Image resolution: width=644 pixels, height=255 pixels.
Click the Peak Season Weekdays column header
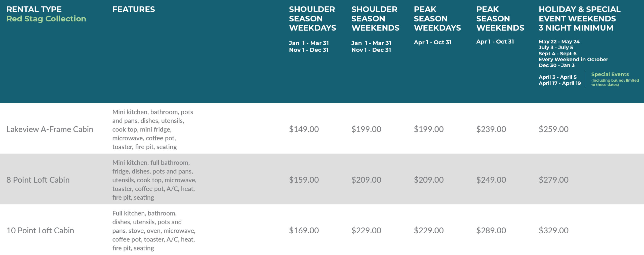(x=437, y=19)
